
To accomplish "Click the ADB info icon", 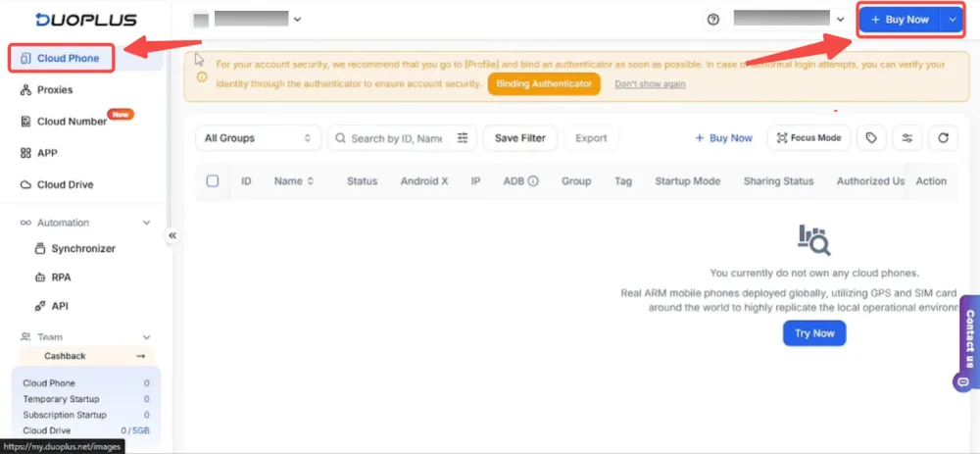I will pyautogui.click(x=533, y=181).
